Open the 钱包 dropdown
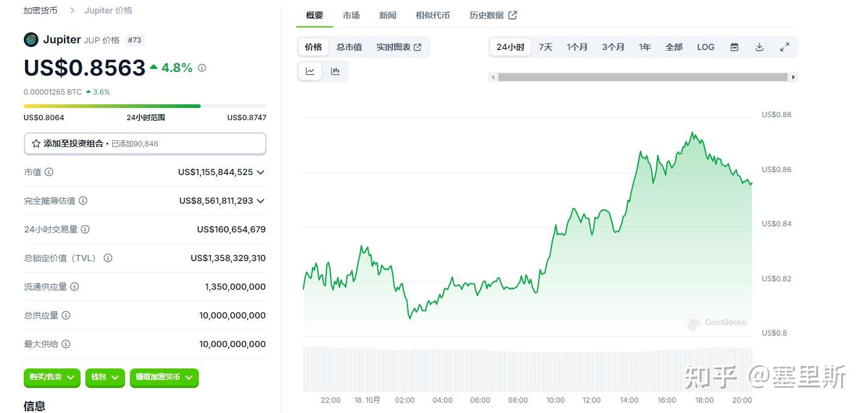 click(x=104, y=378)
